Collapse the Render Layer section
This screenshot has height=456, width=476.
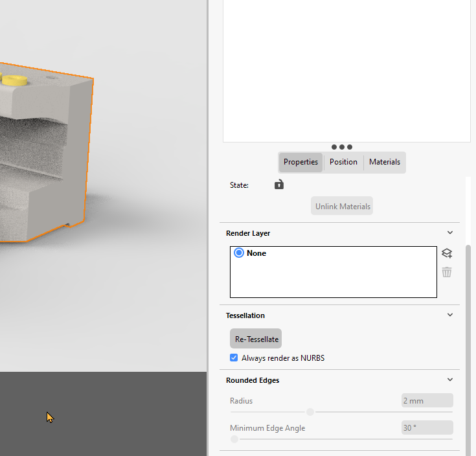[450, 233]
